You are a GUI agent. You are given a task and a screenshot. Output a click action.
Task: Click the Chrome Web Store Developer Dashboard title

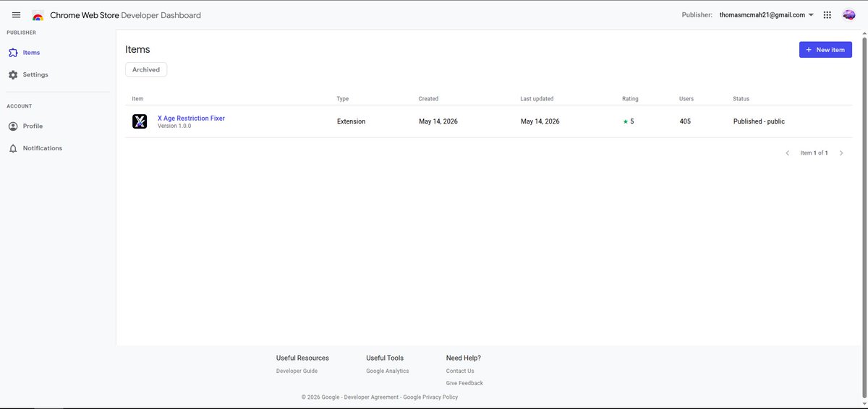pyautogui.click(x=126, y=15)
